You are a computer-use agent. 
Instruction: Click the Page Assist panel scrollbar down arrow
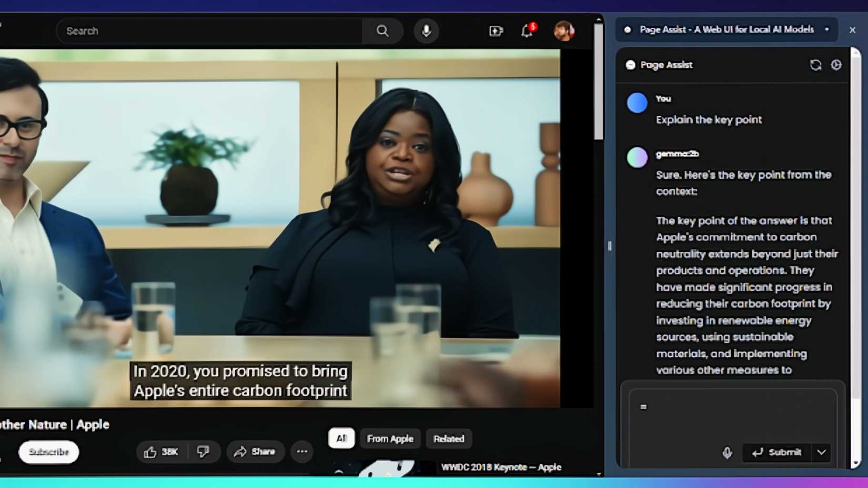click(855, 463)
